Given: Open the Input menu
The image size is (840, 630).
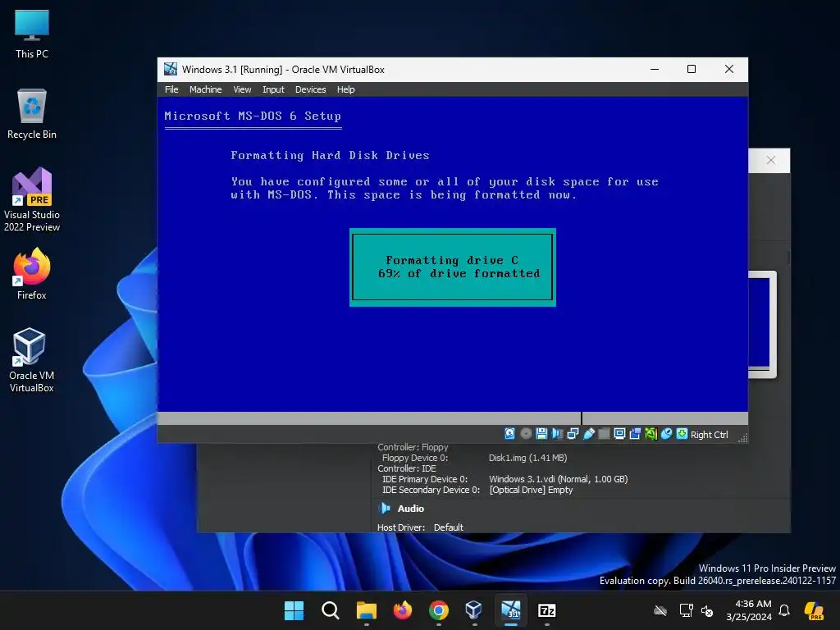Looking at the screenshot, I should coord(273,89).
